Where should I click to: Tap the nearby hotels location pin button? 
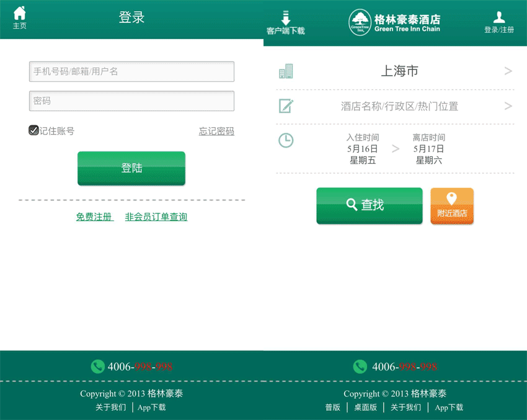452,206
